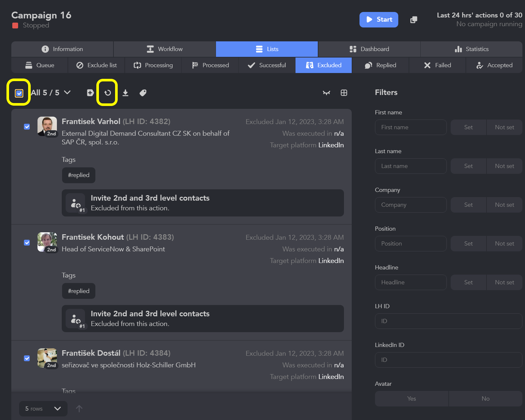Click the download/export icon
525x420 pixels.
(x=125, y=93)
